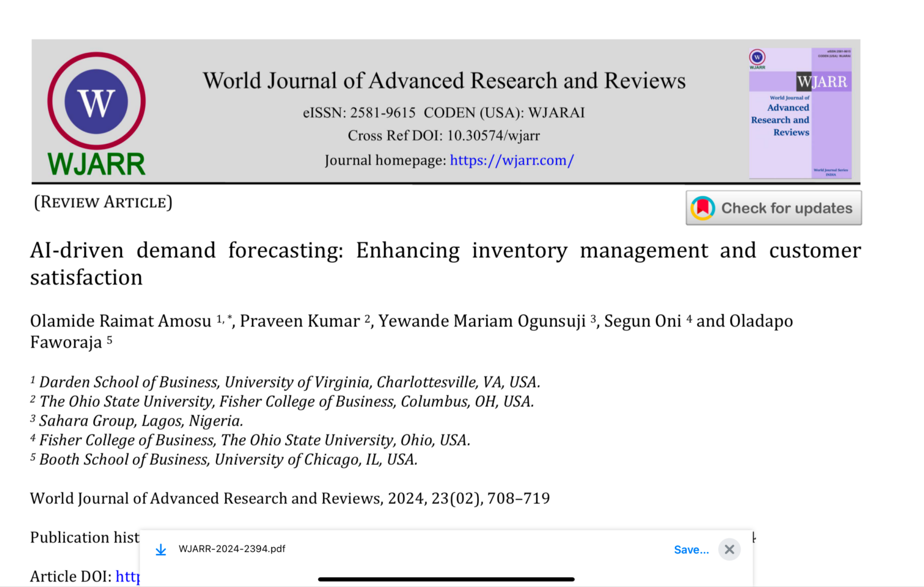
Task: Click the WJARR-2024-2394.pdf file name
Action: click(232, 549)
